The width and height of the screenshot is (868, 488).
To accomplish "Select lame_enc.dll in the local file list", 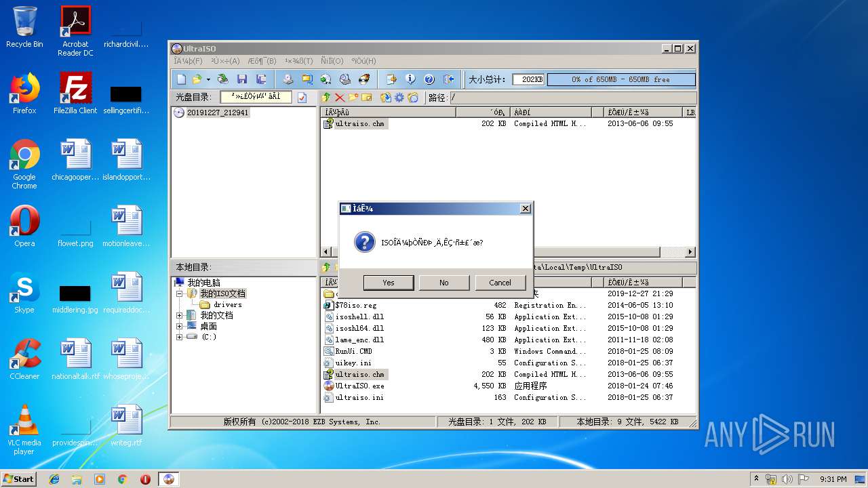I will pyautogui.click(x=359, y=340).
